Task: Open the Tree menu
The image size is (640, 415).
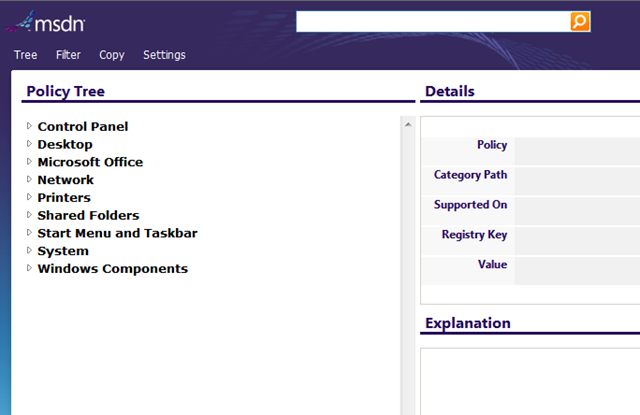Action: [x=26, y=55]
